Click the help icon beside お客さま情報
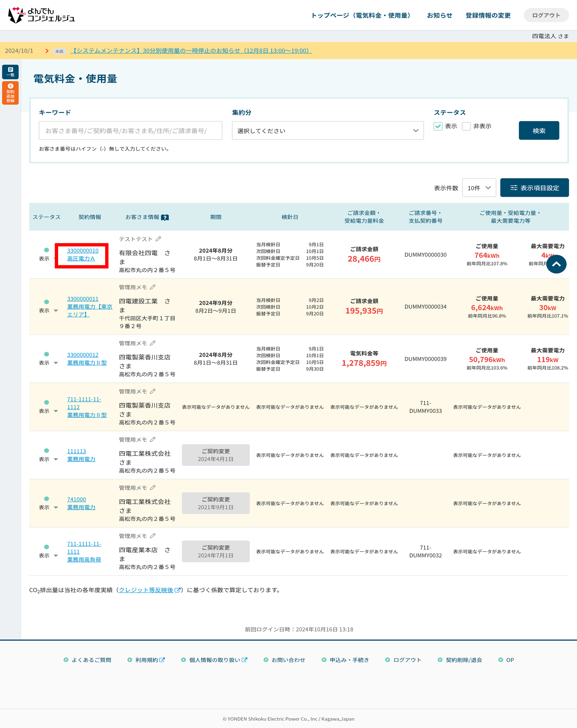The width and height of the screenshot is (577, 728). point(165,217)
